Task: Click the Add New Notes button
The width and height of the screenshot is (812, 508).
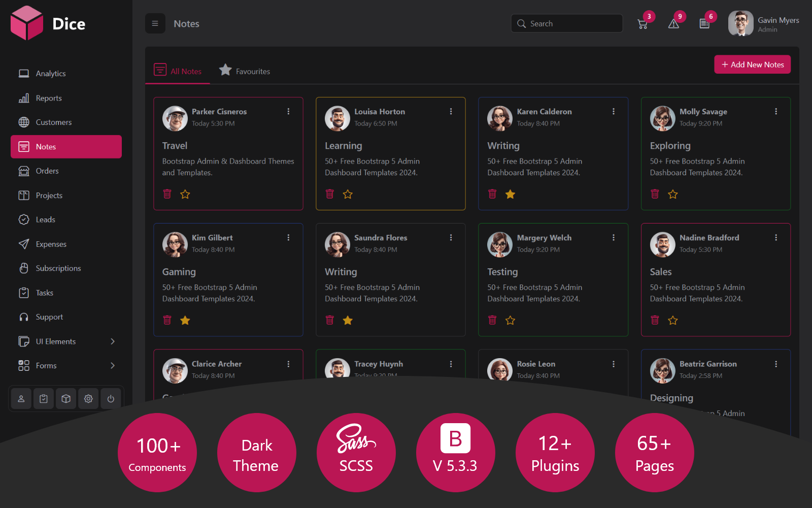Action: click(752, 64)
